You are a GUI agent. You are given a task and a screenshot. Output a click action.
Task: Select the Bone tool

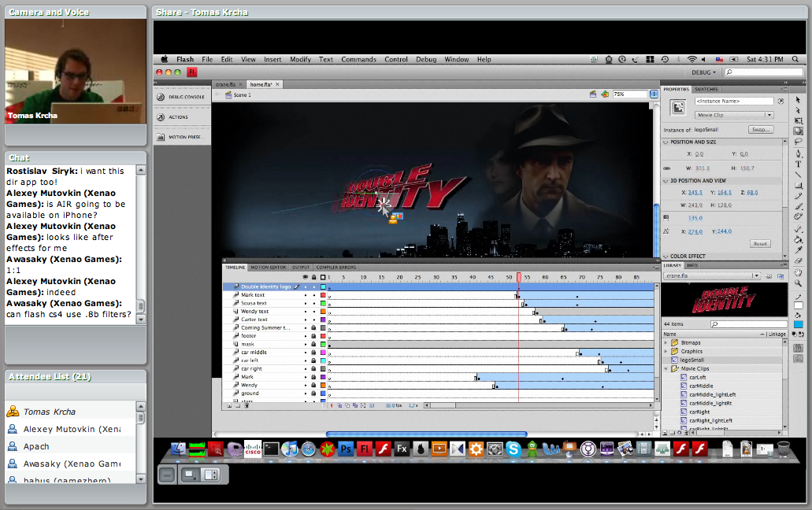point(798,228)
